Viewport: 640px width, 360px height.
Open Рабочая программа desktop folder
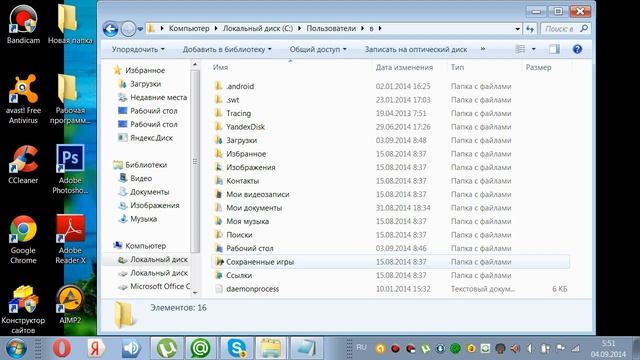[70, 99]
